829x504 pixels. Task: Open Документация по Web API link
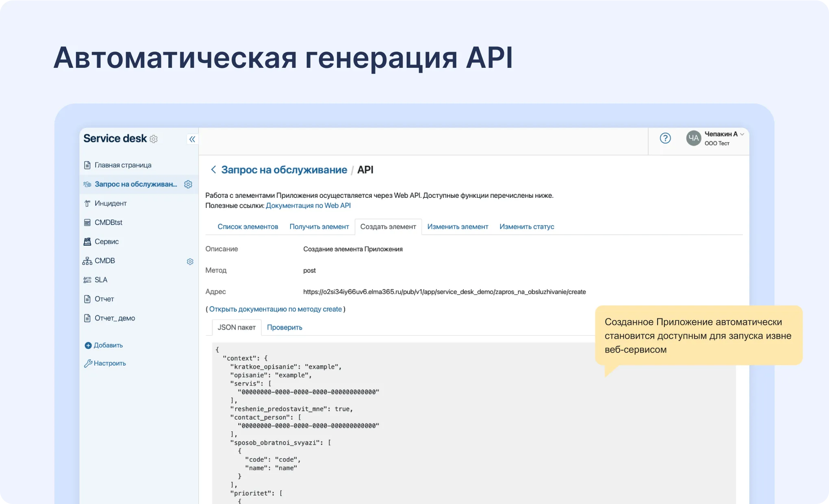308,205
